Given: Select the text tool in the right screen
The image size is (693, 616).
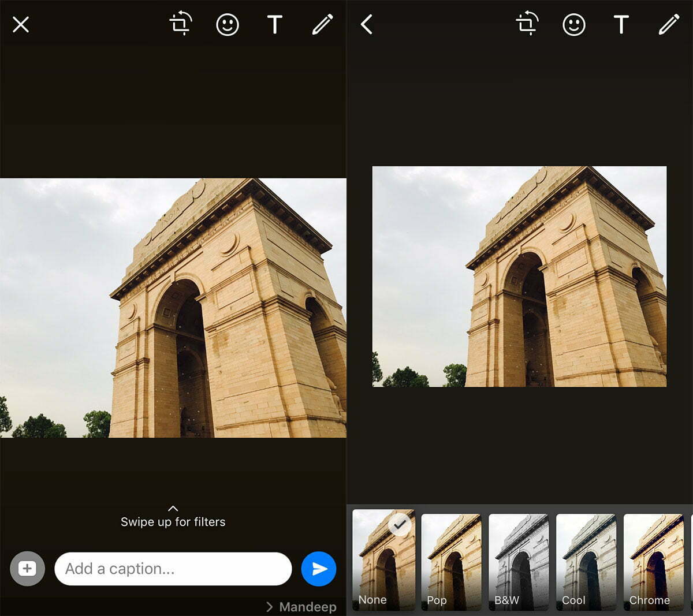Looking at the screenshot, I should click(x=621, y=24).
